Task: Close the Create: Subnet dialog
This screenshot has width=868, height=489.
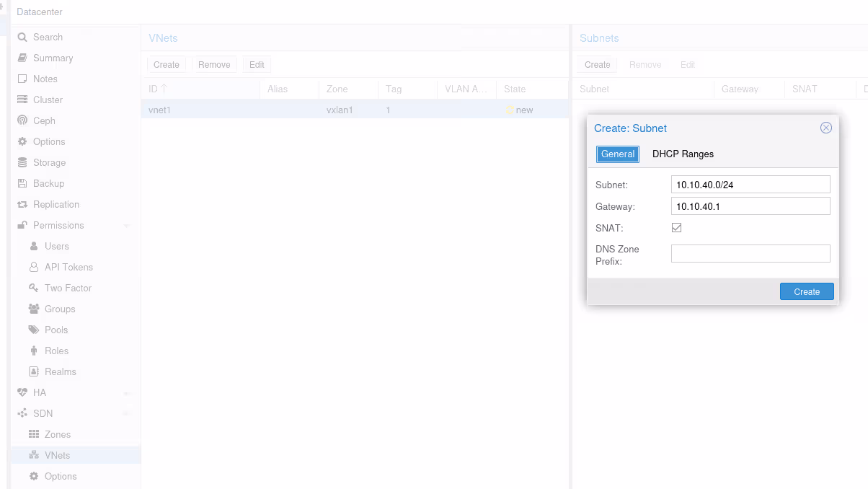Action: [x=826, y=128]
